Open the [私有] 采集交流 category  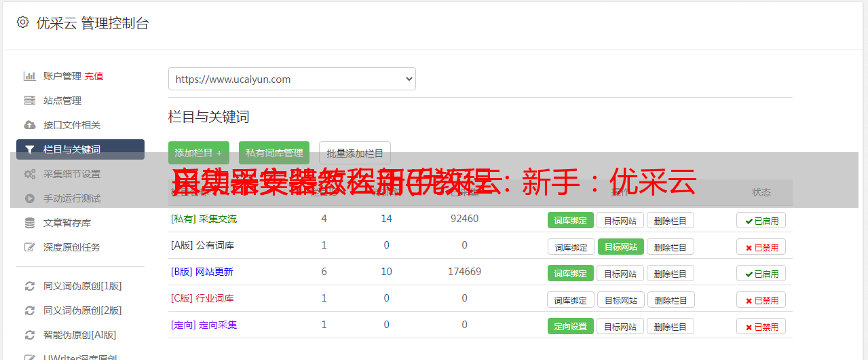pos(204,219)
